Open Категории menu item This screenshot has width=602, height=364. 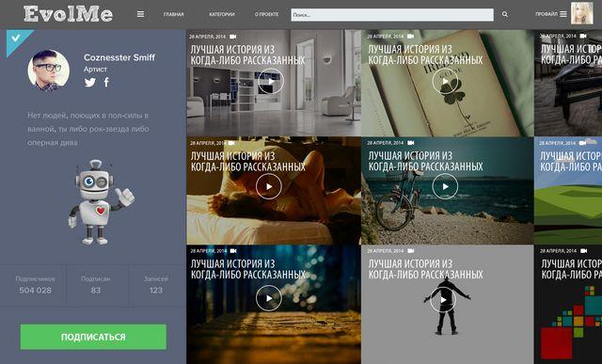[222, 14]
